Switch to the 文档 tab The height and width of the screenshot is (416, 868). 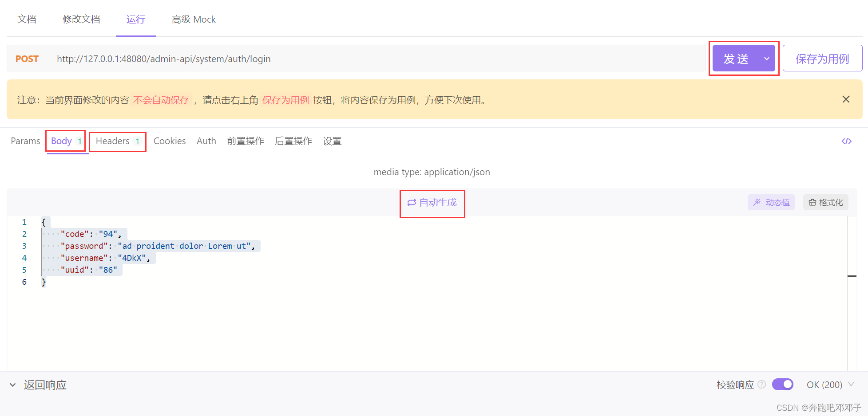27,20
